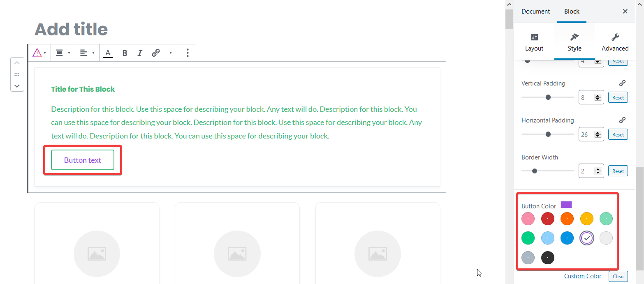Toggle italic formatting

tap(140, 53)
